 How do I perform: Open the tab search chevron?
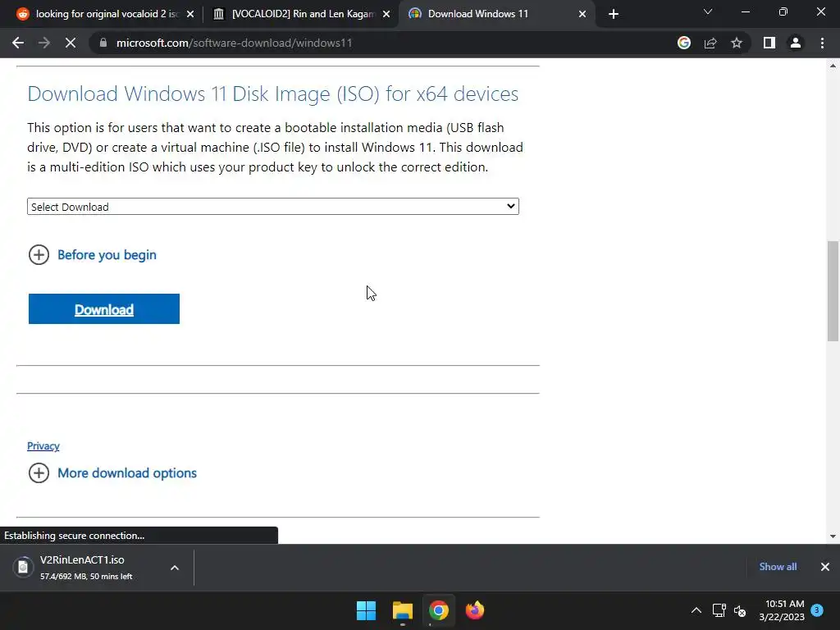pos(708,11)
